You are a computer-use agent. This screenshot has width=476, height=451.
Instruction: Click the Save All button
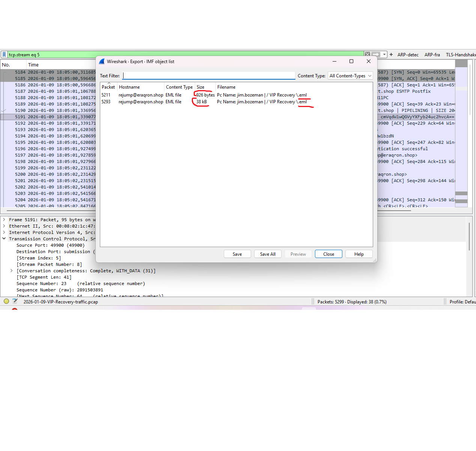(x=268, y=254)
